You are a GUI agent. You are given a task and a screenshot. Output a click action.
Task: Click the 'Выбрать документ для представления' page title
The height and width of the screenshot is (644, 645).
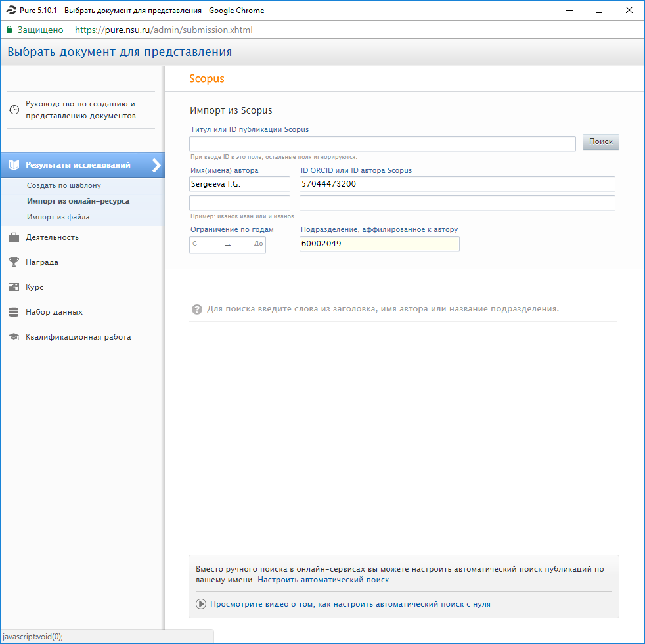pos(120,52)
